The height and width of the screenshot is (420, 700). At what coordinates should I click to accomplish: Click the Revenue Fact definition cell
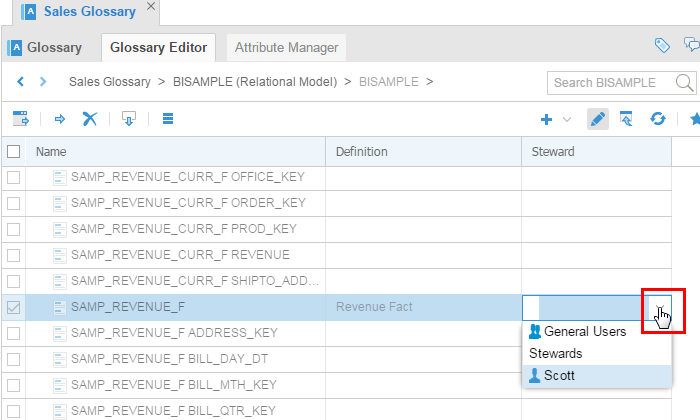pos(423,307)
